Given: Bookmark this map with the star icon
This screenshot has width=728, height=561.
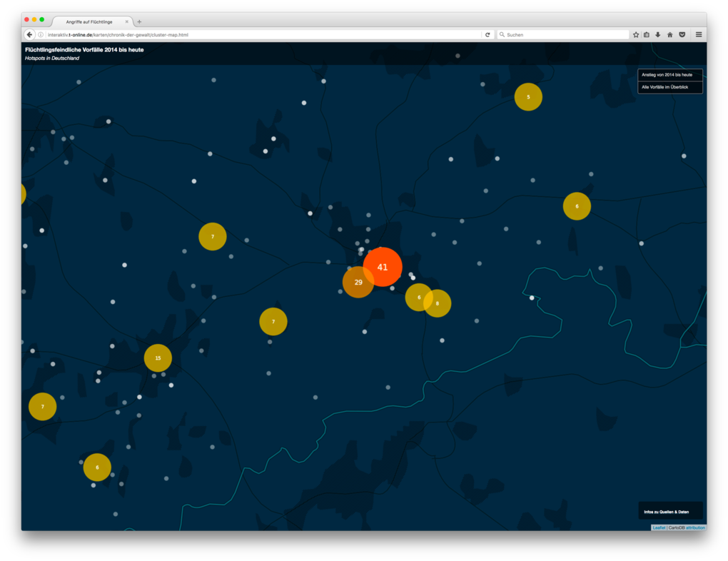Looking at the screenshot, I should [635, 34].
